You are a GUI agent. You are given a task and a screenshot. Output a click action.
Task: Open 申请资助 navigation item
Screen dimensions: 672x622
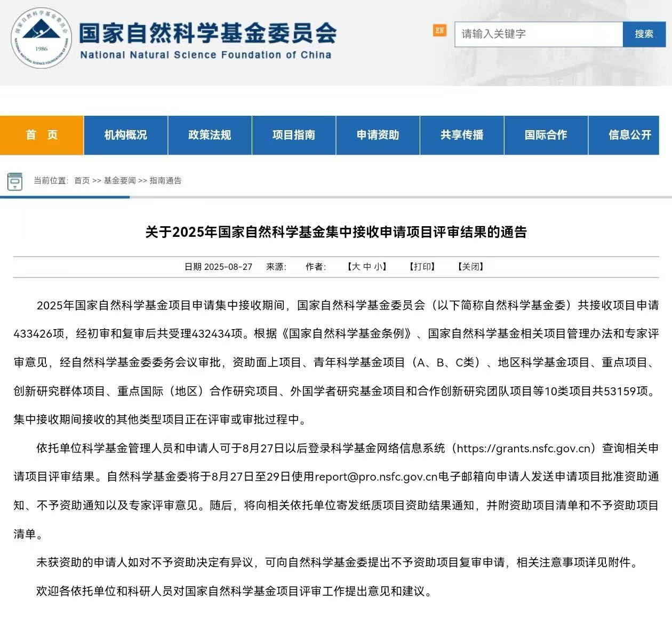click(x=378, y=135)
